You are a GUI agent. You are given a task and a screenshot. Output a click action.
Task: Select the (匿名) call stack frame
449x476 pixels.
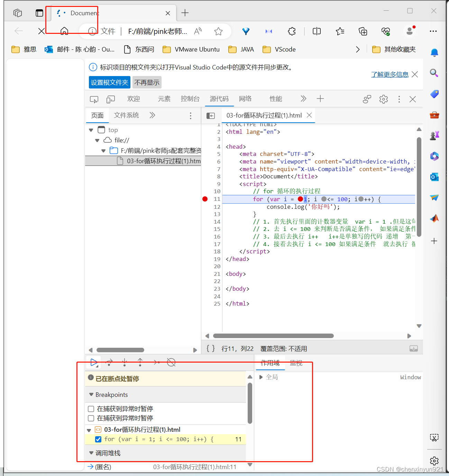(166, 467)
